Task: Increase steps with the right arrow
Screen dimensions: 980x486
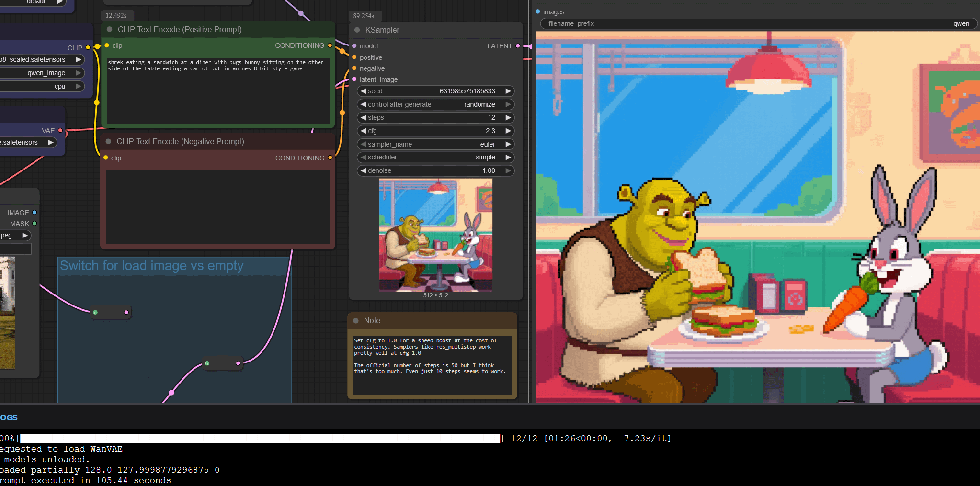Action: coord(508,117)
